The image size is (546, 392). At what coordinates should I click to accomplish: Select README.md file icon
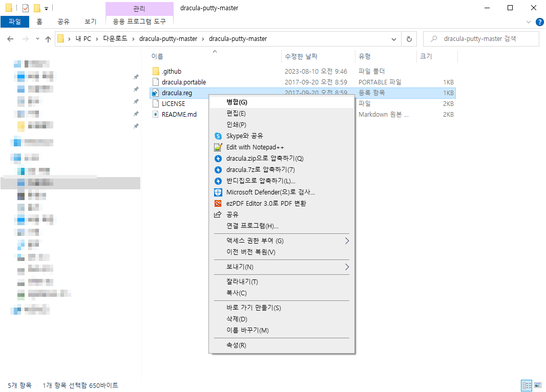[156, 115]
